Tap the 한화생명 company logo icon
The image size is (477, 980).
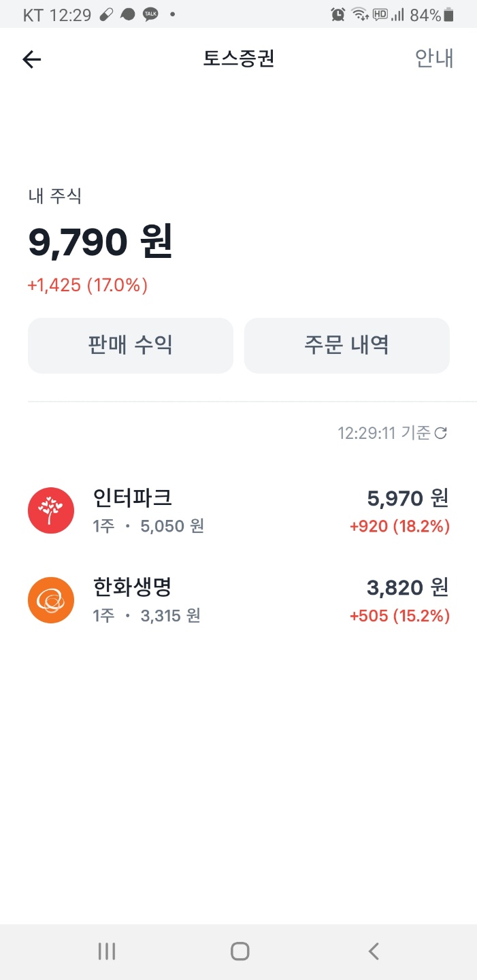tap(50, 600)
